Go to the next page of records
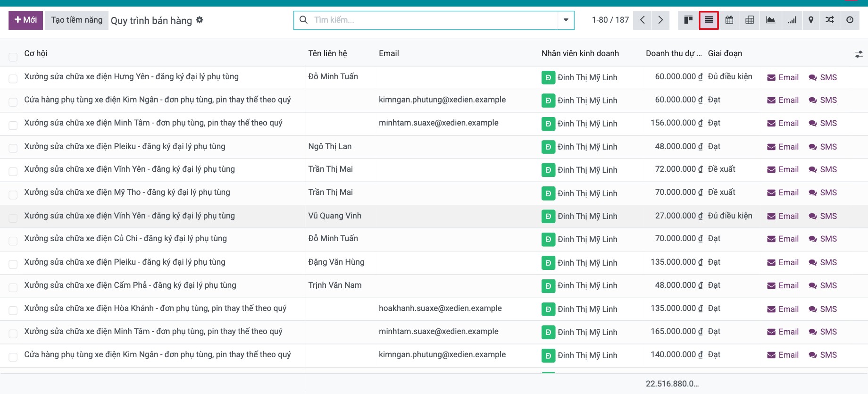 (x=660, y=20)
